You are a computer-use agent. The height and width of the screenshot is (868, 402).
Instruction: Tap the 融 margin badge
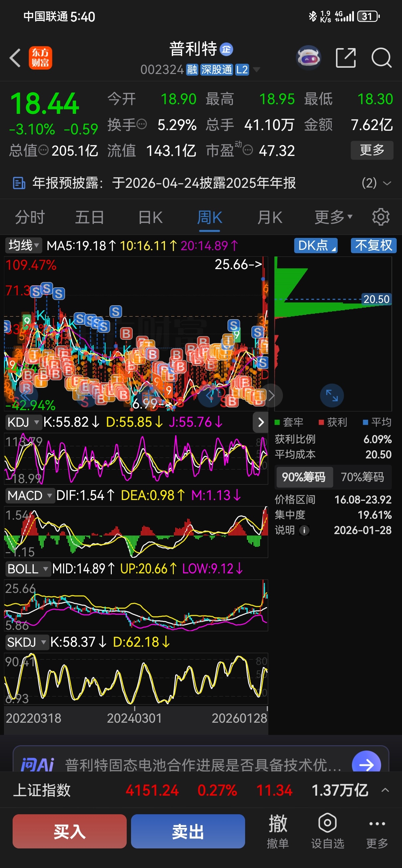pos(192,70)
